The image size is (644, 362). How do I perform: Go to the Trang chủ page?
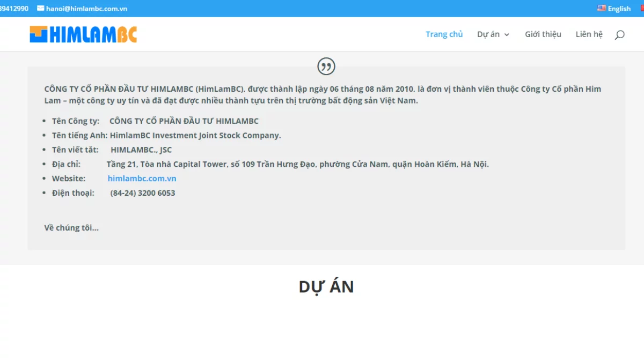tap(444, 34)
